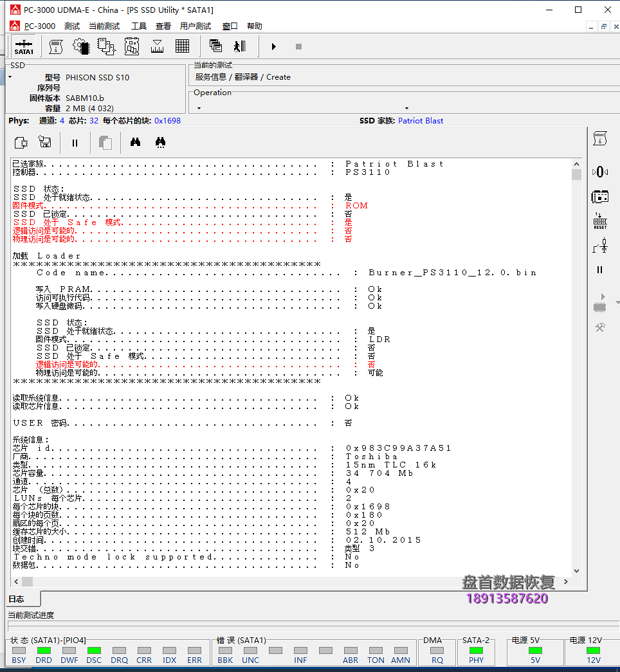Click the green DRD status indicator

tap(44, 650)
